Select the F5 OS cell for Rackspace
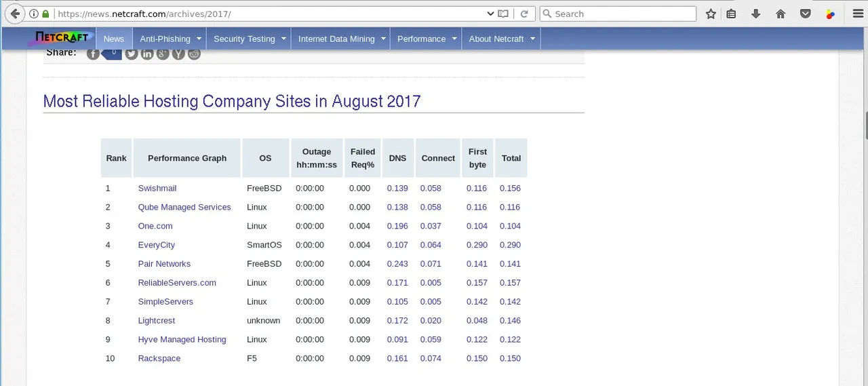 (x=252, y=359)
